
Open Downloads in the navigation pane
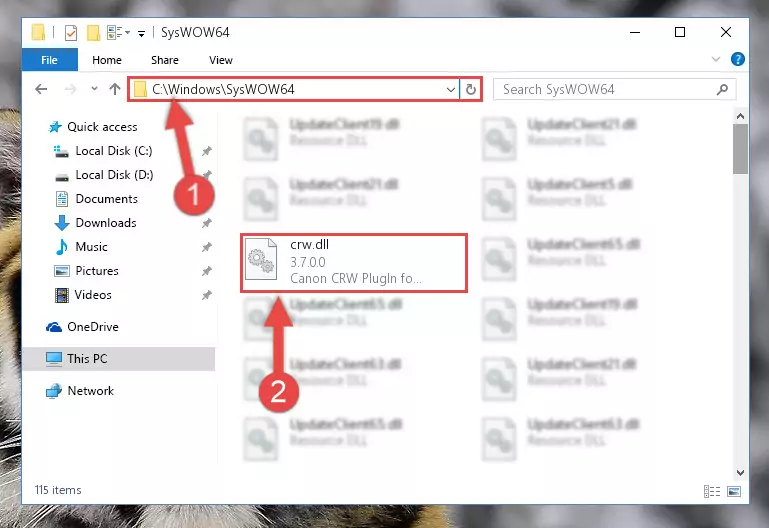point(106,223)
